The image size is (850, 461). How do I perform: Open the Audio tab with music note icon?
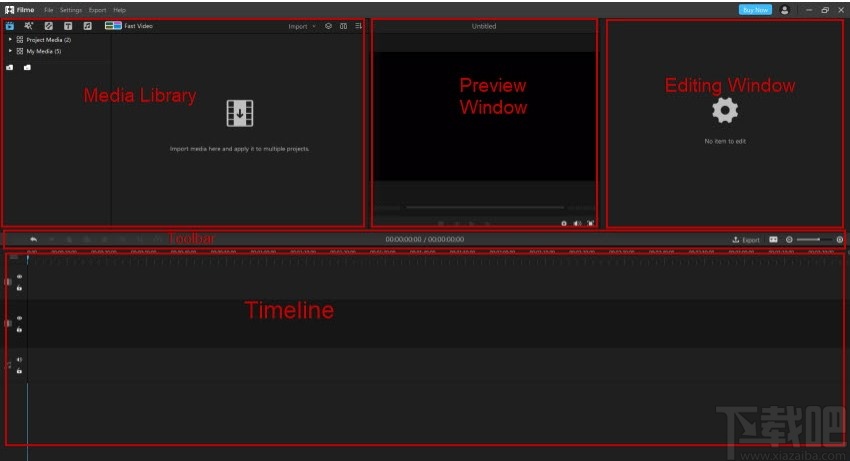click(87, 25)
